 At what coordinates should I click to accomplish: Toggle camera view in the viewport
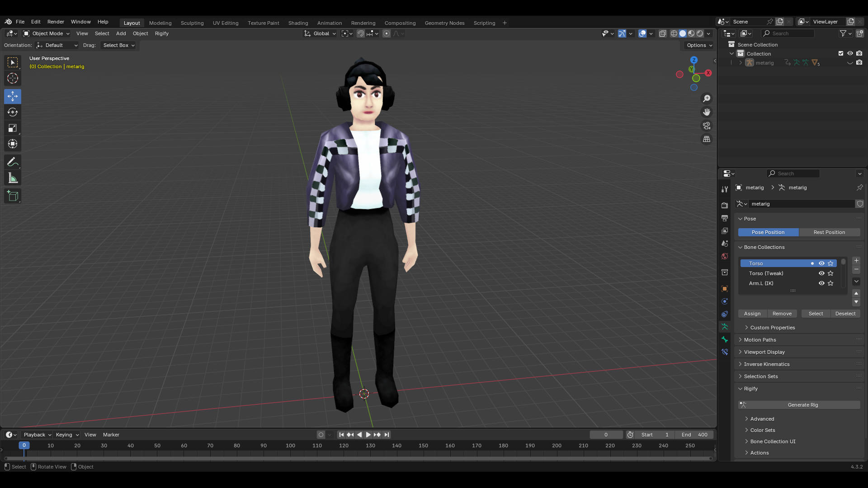click(x=707, y=126)
